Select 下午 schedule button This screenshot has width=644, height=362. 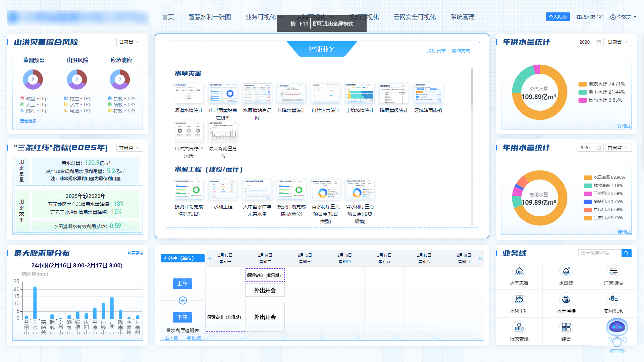tap(182, 317)
